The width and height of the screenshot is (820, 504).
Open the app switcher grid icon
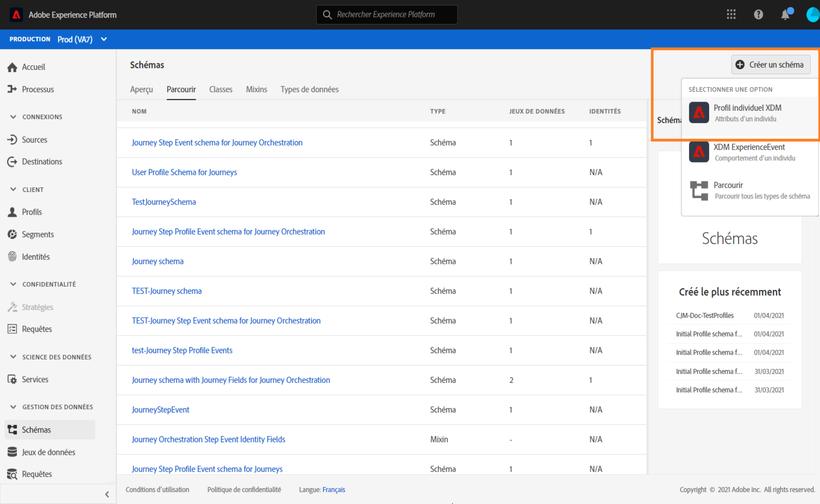[731, 14]
